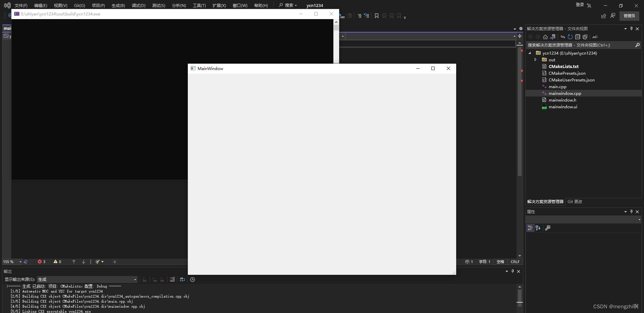Click the 搜索 search button in title bar

coord(288,5)
